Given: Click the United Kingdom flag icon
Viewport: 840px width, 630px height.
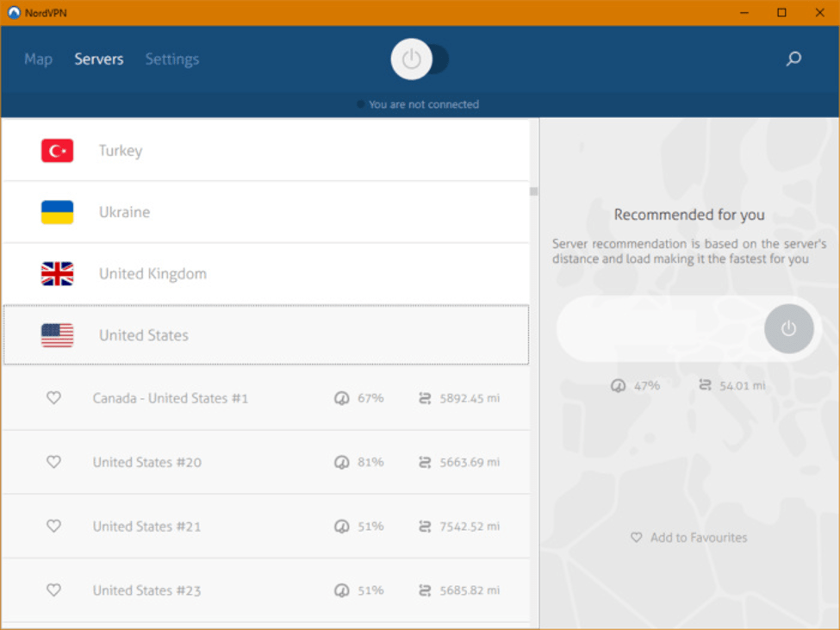Looking at the screenshot, I should click(56, 273).
